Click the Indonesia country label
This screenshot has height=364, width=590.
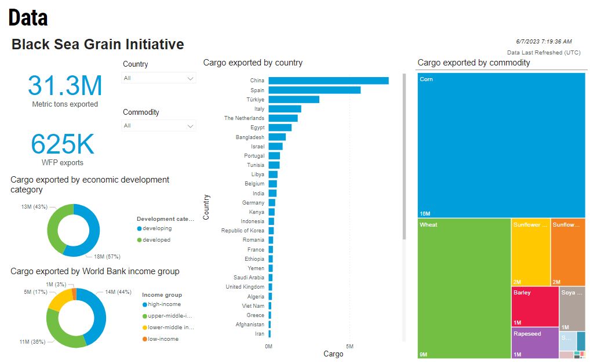[x=253, y=221]
